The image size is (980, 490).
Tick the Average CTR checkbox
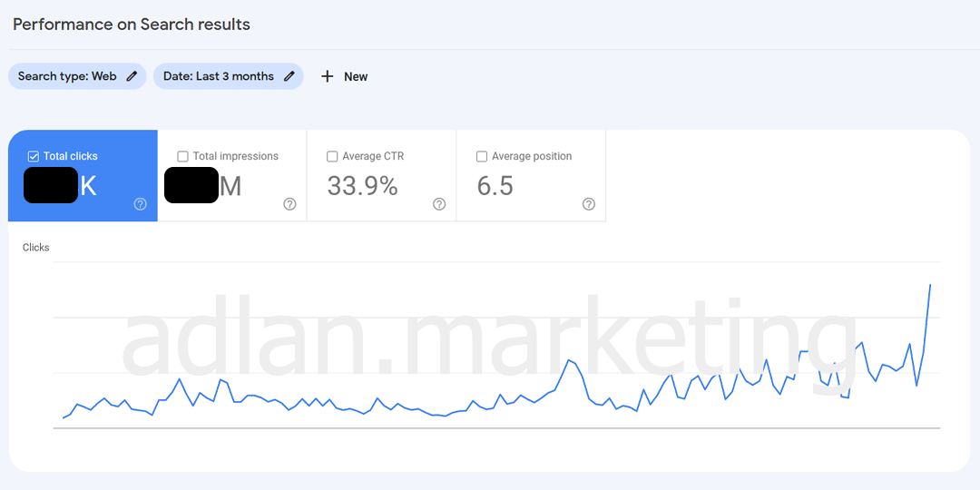[x=332, y=156]
